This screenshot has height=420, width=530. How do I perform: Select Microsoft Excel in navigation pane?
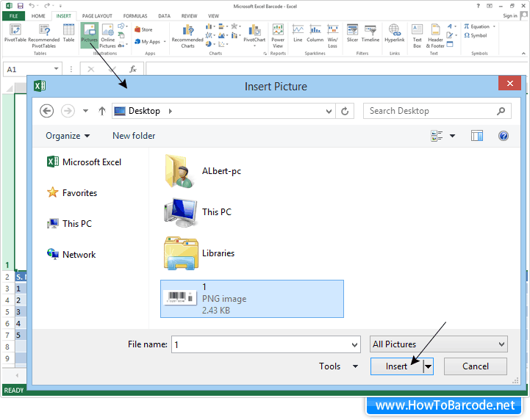(84, 162)
